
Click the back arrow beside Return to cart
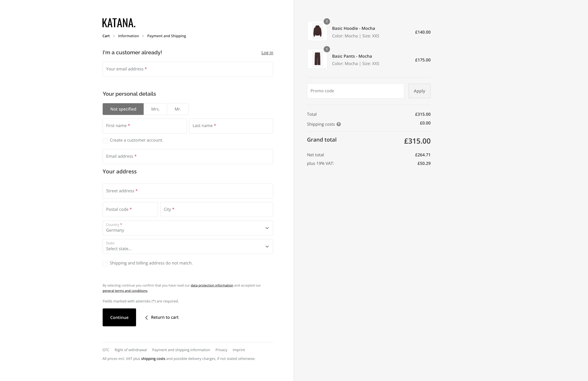pos(147,318)
